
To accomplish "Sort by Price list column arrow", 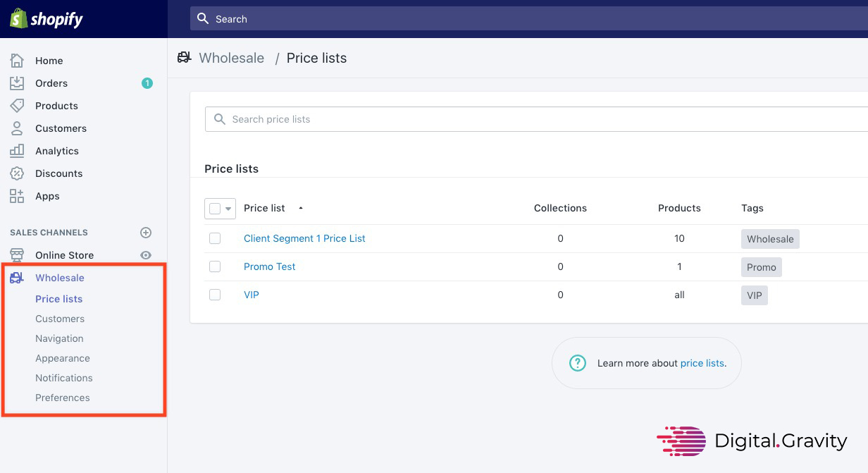I will [x=301, y=208].
